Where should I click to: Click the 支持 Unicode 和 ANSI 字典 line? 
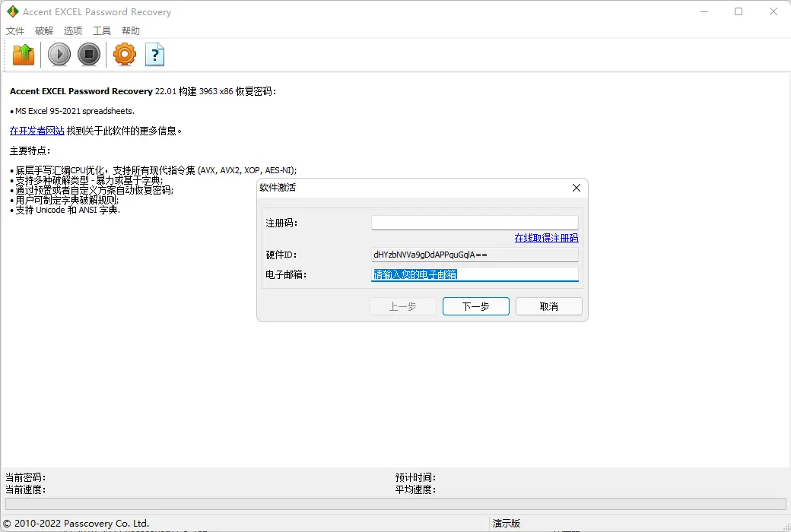tap(65, 210)
